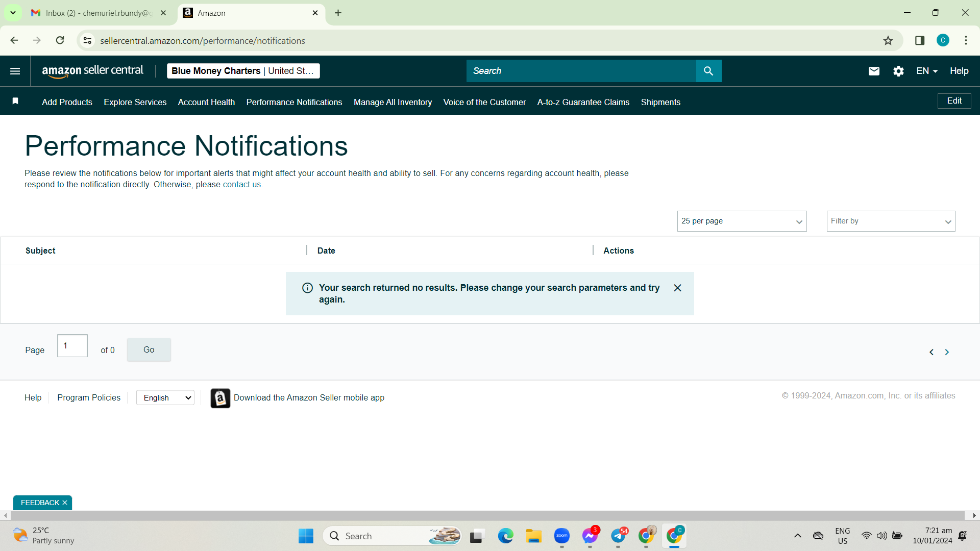Open Zoom from the taskbar
Viewport: 980px width, 551px height.
[x=561, y=536]
